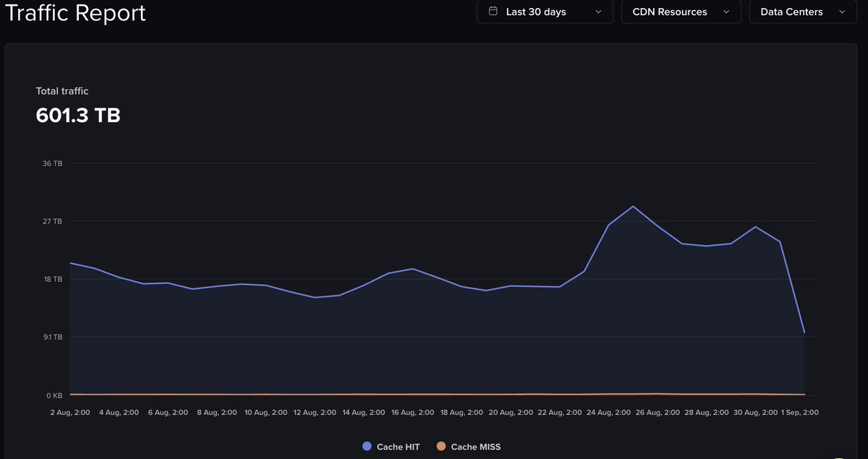
Task: Click the blue Cache HIT legend dot
Action: point(366,447)
